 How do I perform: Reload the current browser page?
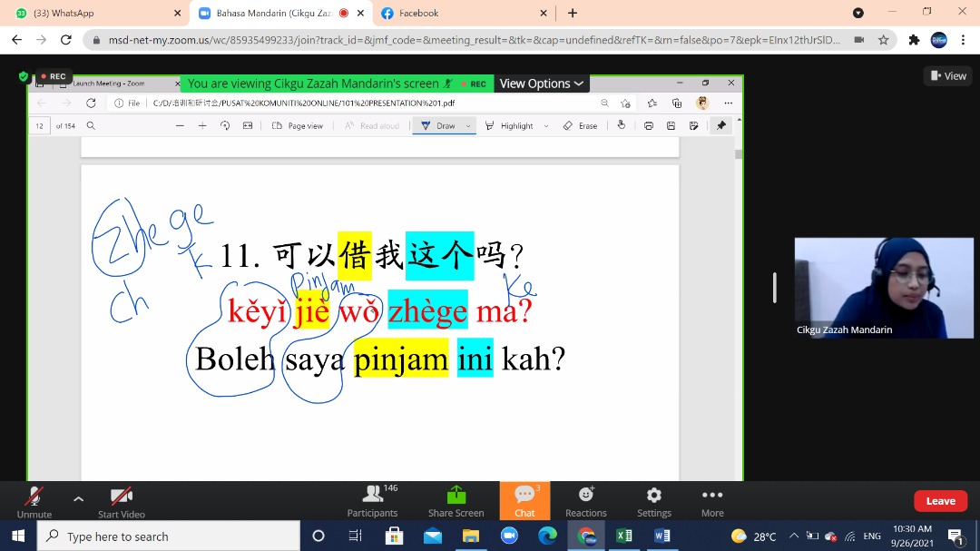coord(65,40)
